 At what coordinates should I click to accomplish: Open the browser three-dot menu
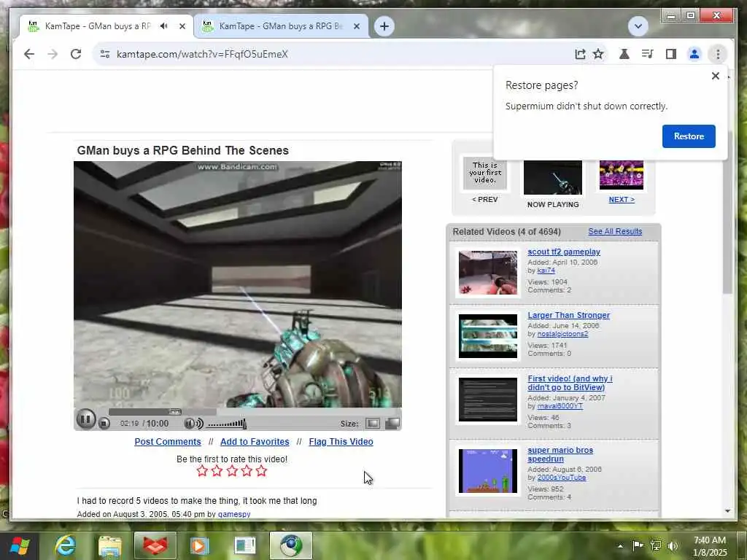click(718, 54)
